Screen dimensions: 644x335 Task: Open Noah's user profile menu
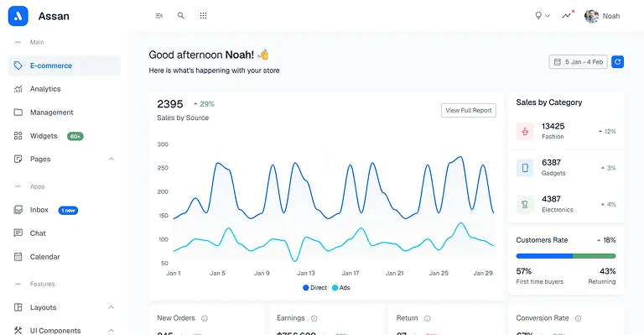[x=602, y=16]
